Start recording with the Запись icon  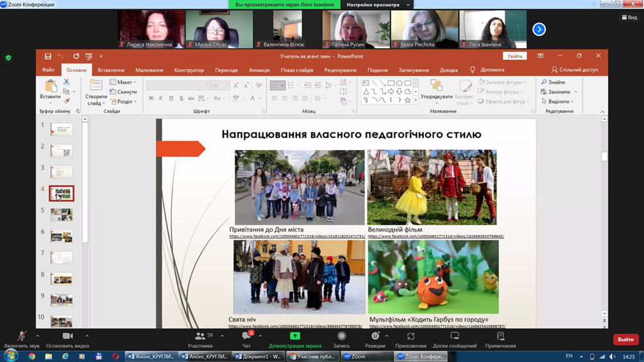[x=341, y=336]
